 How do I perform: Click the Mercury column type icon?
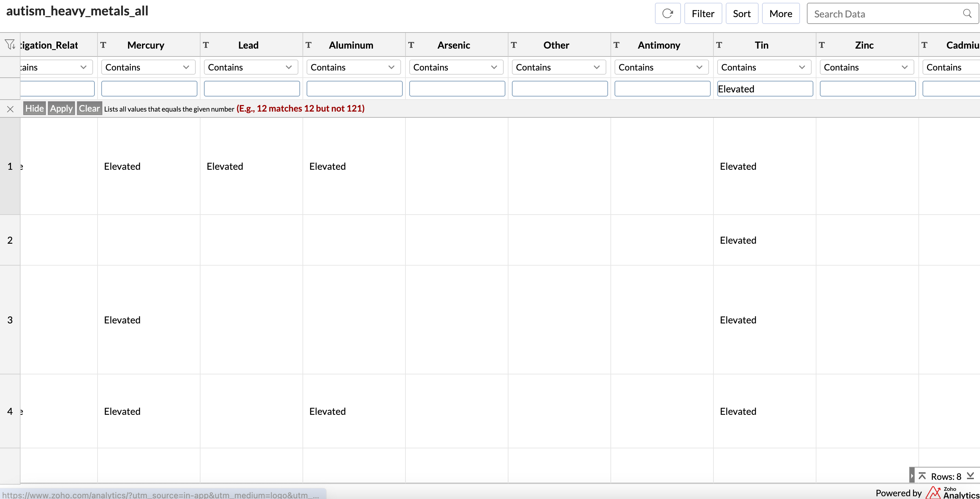tap(103, 45)
